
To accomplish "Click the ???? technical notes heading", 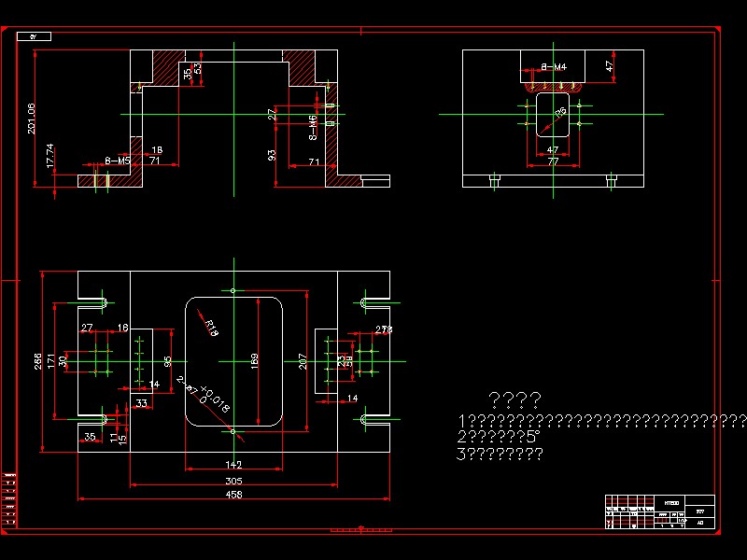I will [514, 400].
